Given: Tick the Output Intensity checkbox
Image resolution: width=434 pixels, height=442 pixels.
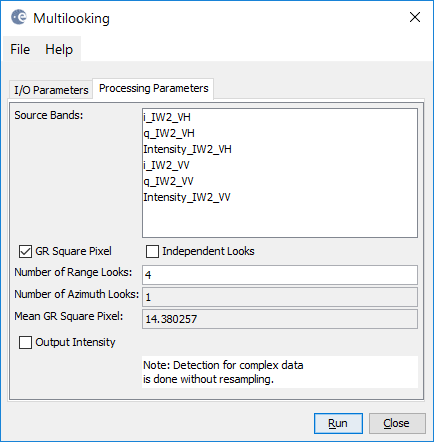Looking at the screenshot, I should [25, 342].
